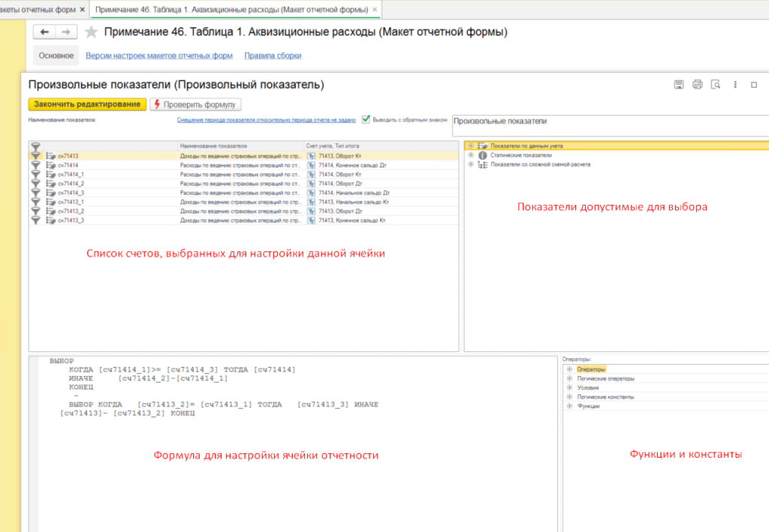Expand the Показатели по данным учета node

pyautogui.click(x=471, y=146)
